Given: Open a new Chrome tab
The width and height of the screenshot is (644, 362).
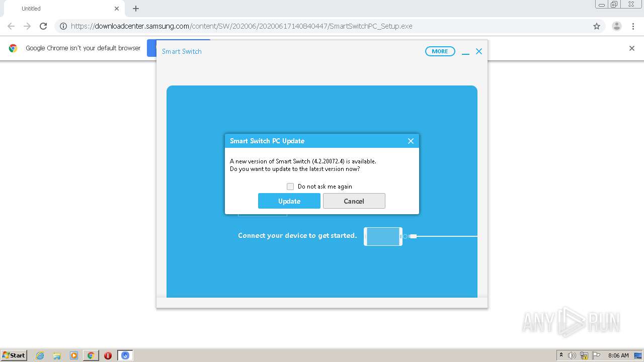Looking at the screenshot, I should [x=136, y=9].
